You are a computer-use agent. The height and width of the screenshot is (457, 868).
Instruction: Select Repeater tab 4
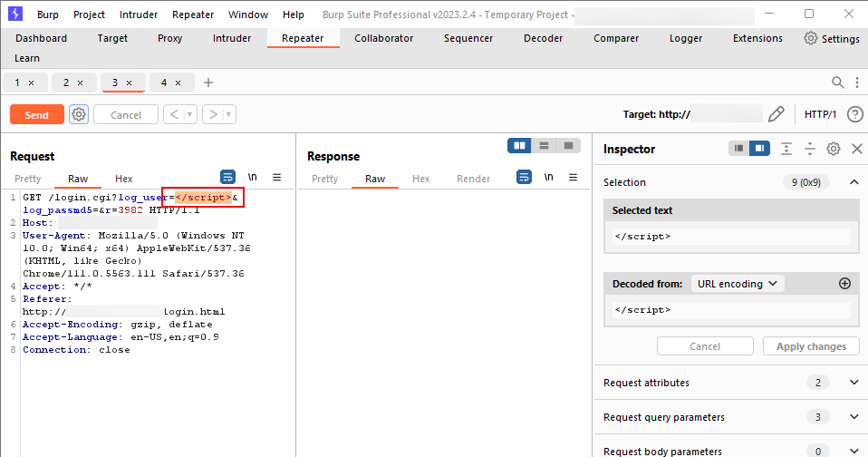pos(164,83)
